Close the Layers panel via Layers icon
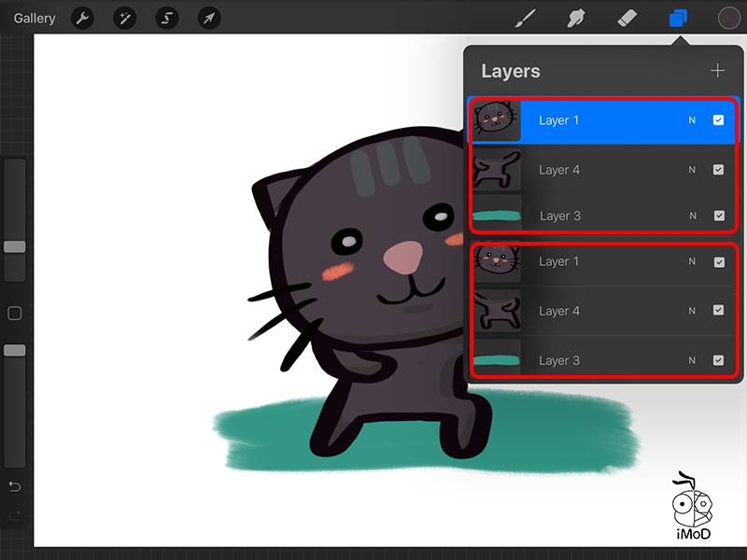Image resolution: width=747 pixels, height=560 pixels. click(x=678, y=18)
